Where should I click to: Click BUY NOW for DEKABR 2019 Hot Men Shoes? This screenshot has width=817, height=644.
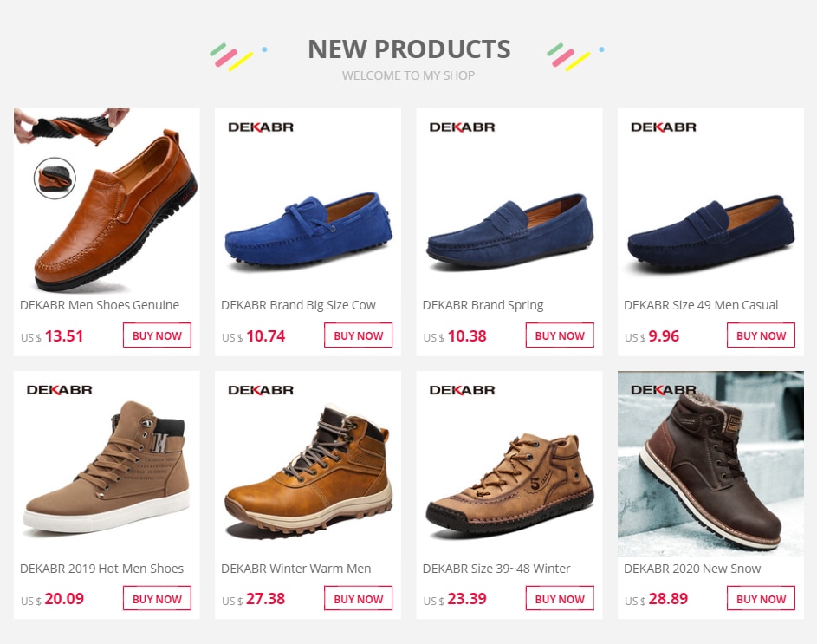click(x=156, y=598)
